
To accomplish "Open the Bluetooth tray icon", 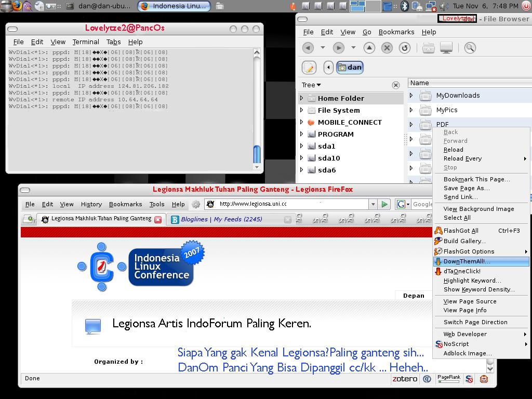I will 404,6.
